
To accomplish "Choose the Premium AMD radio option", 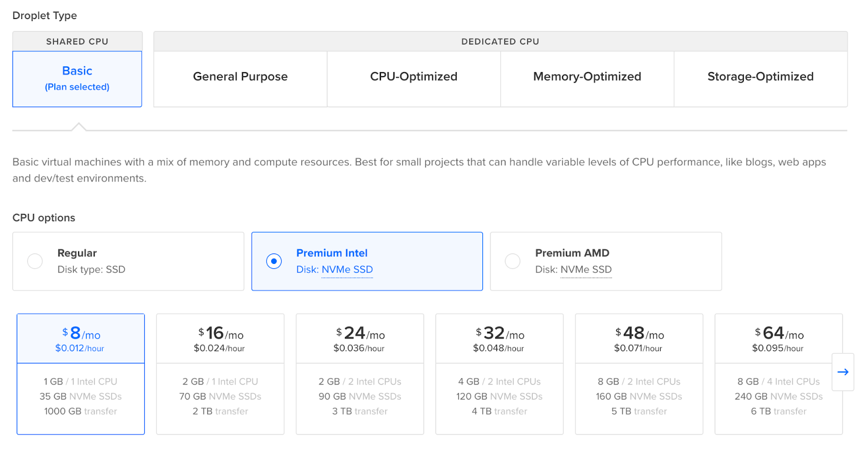I will tap(513, 261).
